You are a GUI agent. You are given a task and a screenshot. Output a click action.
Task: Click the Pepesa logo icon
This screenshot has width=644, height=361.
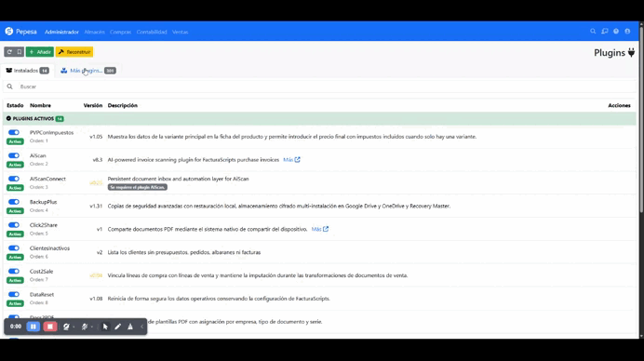pos(9,32)
